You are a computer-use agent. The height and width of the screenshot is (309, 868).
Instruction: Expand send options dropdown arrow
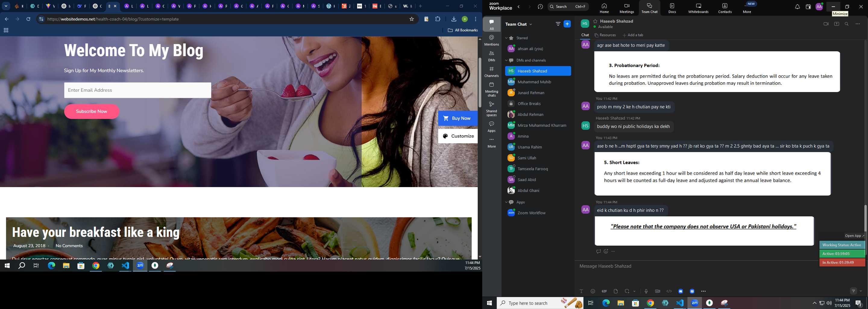click(x=861, y=291)
